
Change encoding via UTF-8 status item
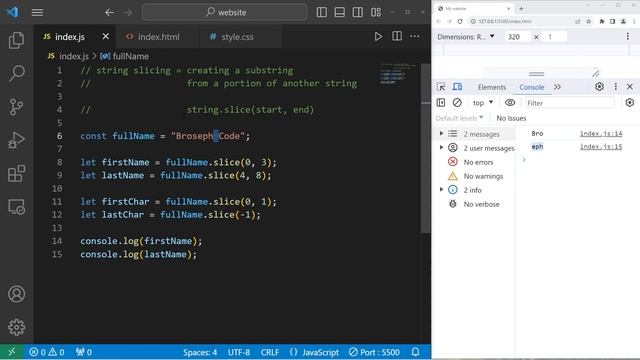pyautogui.click(x=239, y=352)
